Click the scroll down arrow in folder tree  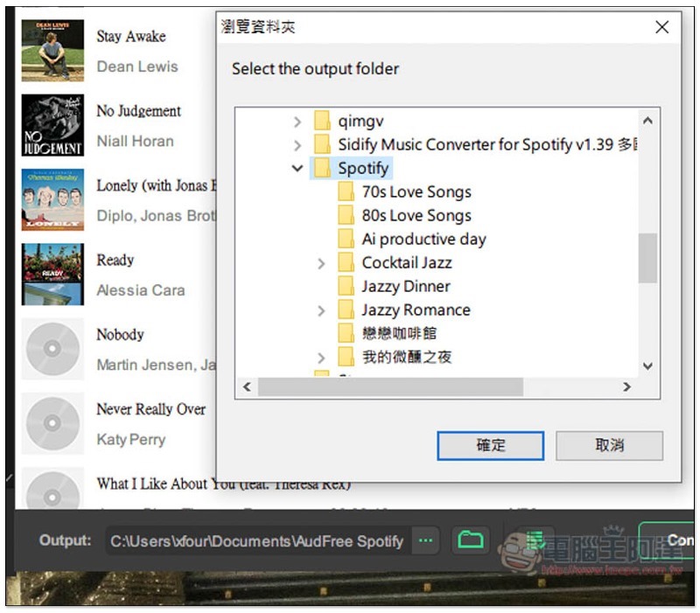tap(647, 366)
